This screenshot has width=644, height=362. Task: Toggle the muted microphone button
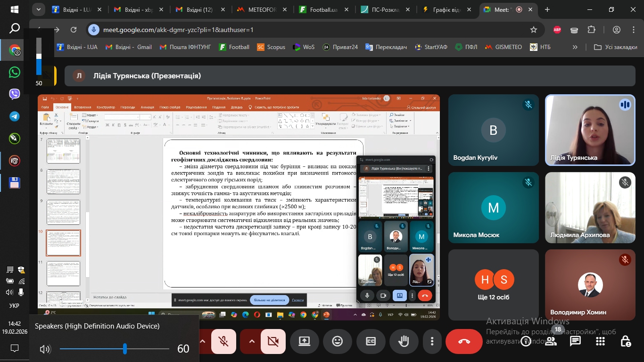[224, 341]
